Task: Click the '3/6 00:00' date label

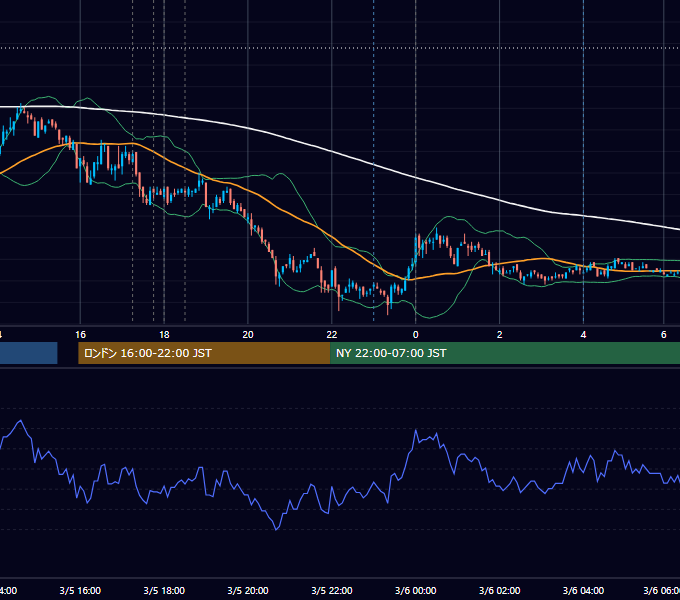Action: (x=415, y=590)
